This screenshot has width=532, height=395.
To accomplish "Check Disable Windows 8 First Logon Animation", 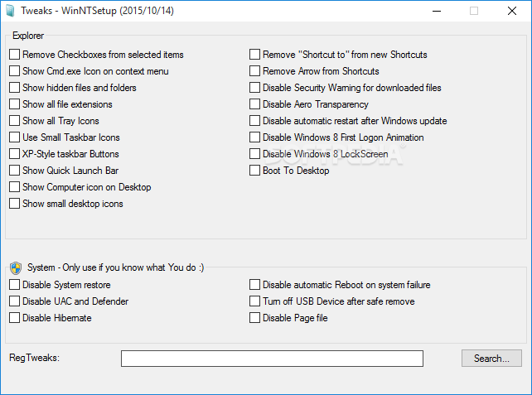I will [x=254, y=137].
